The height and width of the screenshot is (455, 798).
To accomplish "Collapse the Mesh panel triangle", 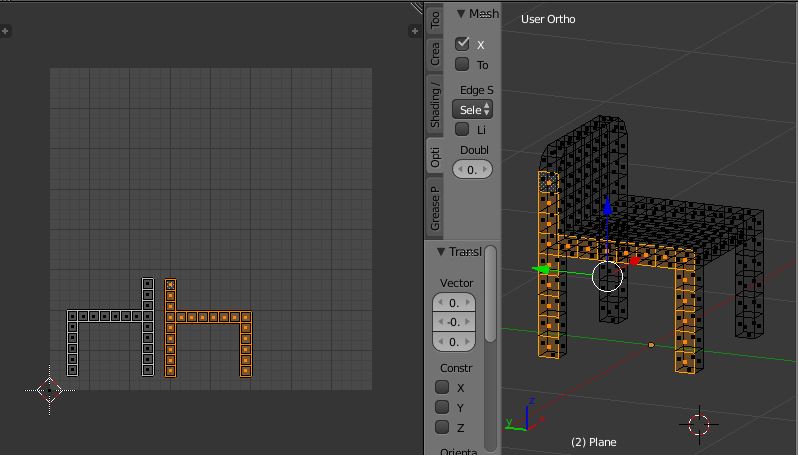I will [x=461, y=14].
